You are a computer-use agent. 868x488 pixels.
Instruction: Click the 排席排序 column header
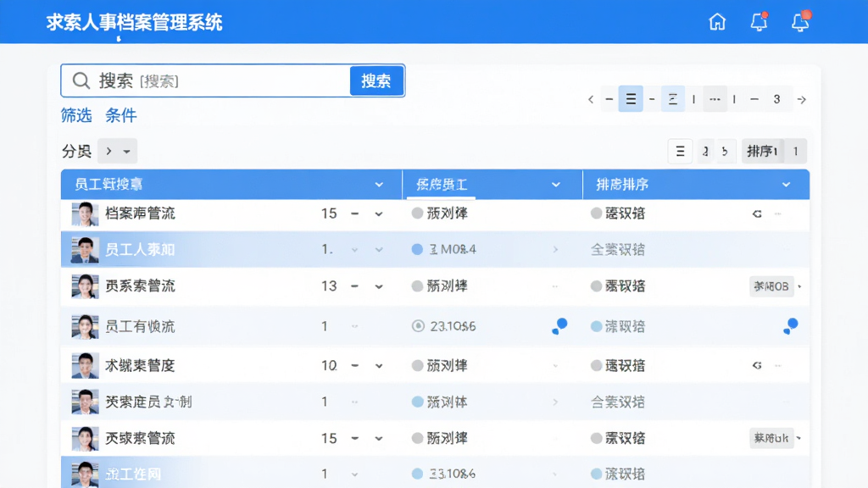coord(697,184)
